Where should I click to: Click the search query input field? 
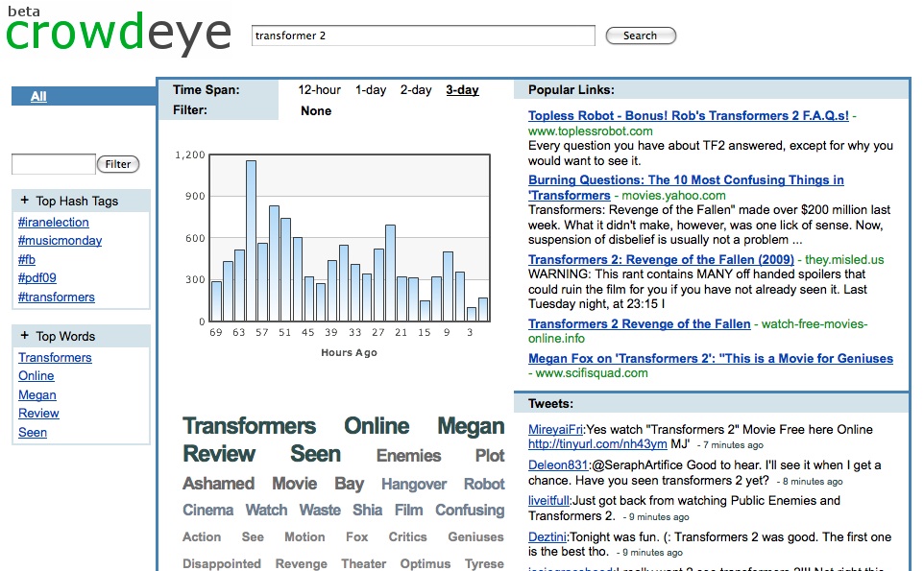pyautogui.click(x=424, y=36)
